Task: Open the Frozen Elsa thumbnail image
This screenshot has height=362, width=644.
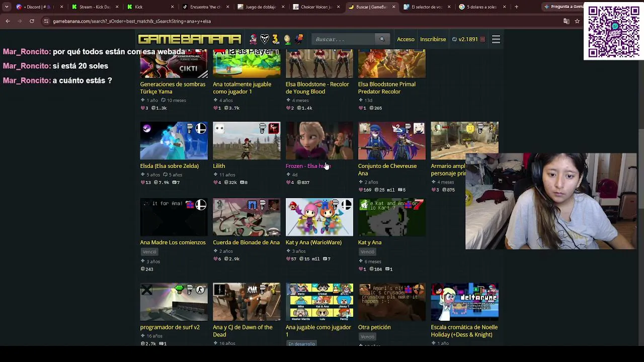Action: [319, 141]
